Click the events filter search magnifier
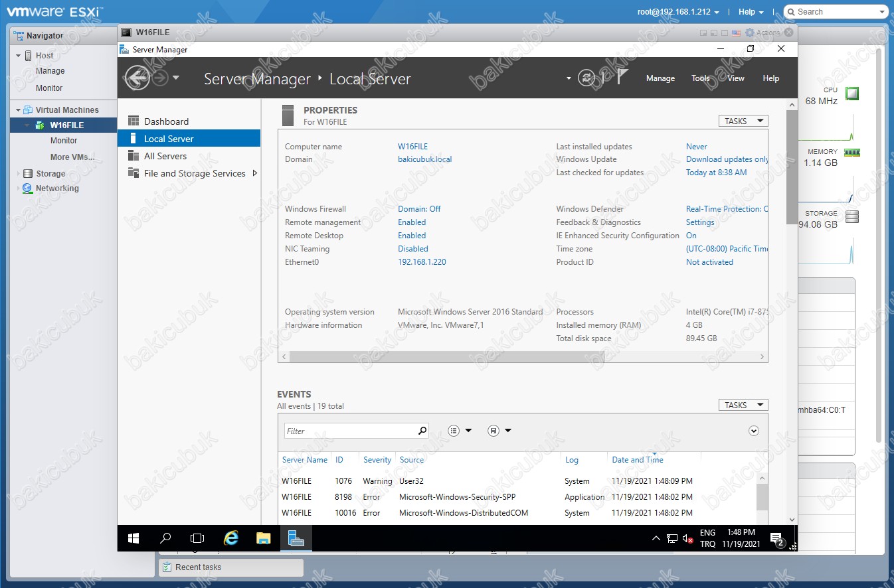This screenshot has width=894, height=588. [422, 431]
